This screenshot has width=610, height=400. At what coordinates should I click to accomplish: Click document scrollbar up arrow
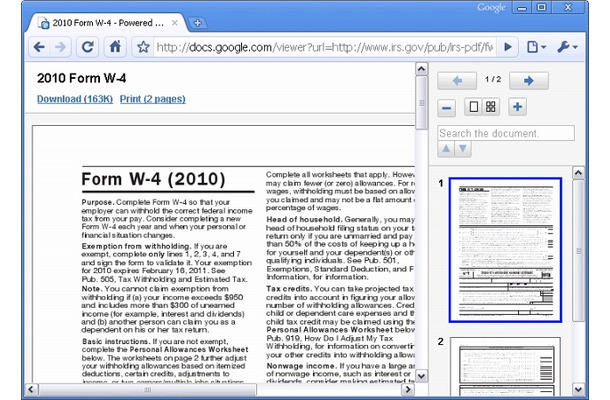(421, 69)
